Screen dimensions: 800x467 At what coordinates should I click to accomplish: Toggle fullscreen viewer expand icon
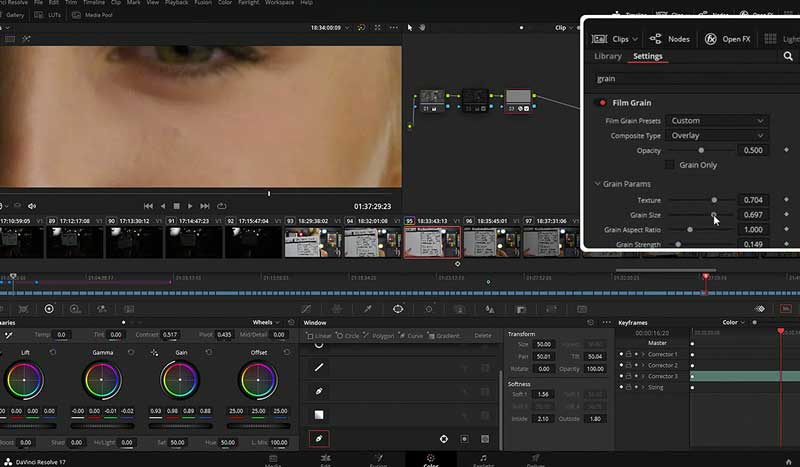click(378, 28)
